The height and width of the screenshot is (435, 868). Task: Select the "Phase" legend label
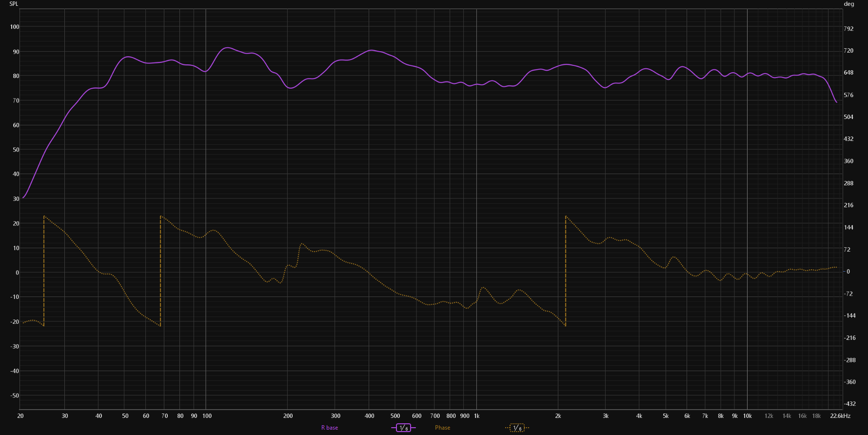click(443, 428)
